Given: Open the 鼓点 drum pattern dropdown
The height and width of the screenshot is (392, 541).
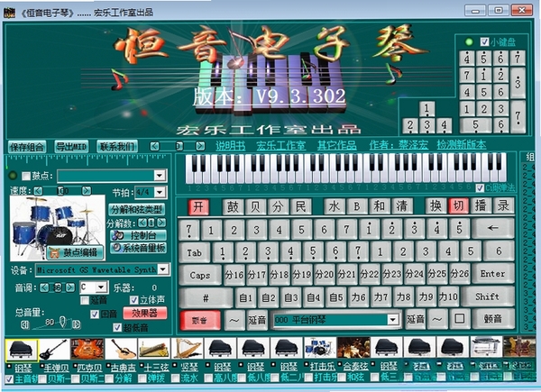Looking at the screenshot, I should click(x=160, y=176).
